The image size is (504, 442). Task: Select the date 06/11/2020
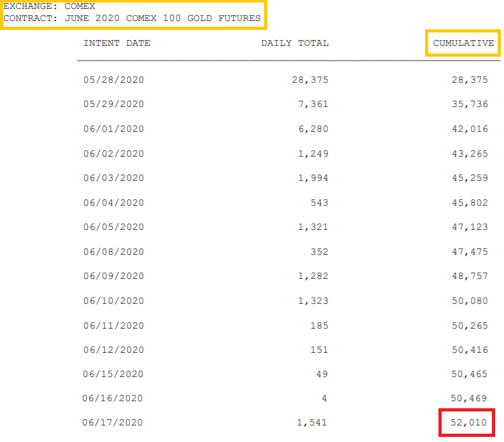point(113,325)
